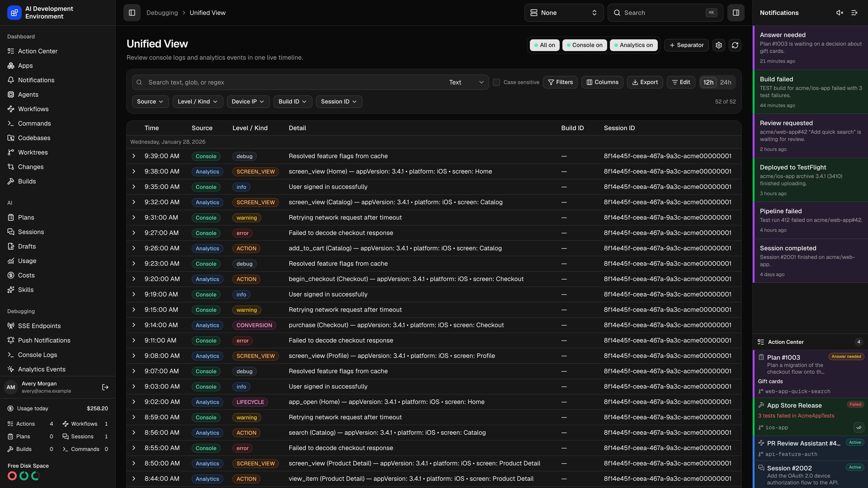The width and height of the screenshot is (868, 488).
Task: Open the notifications list options icon
Action: [x=854, y=13]
